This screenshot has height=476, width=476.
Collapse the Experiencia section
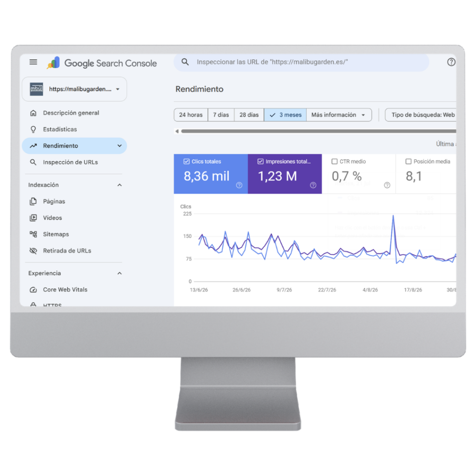pos(119,273)
